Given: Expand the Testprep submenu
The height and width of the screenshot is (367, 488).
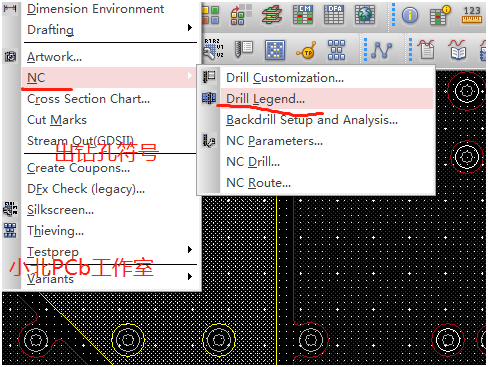Looking at the screenshot, I should [x=190, y=250].
